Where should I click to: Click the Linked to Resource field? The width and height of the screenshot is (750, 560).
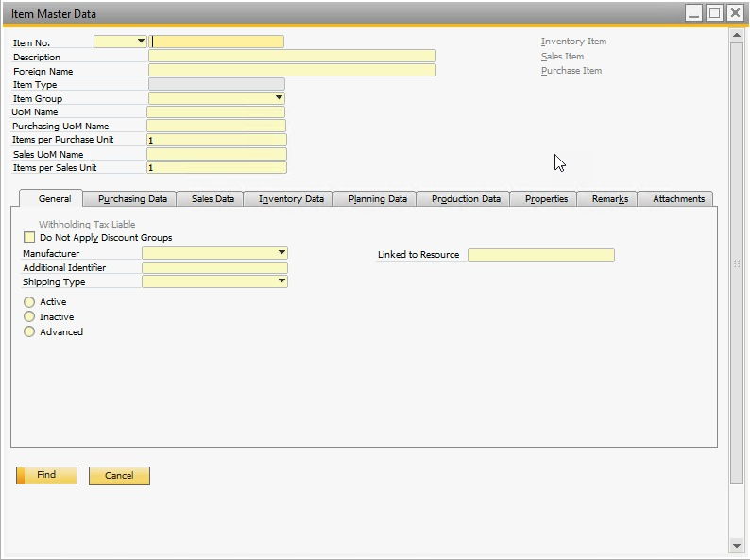point(541,255)
